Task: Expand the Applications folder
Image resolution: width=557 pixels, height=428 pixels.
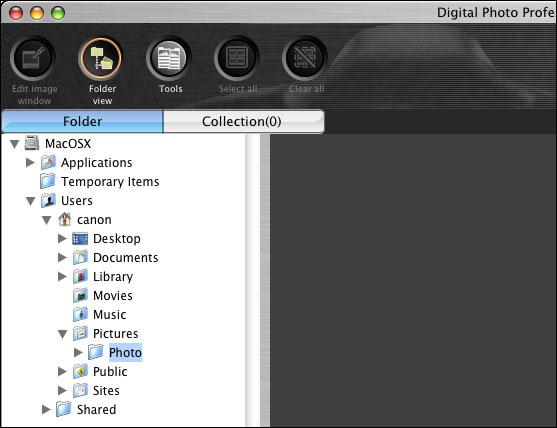Action: [31, 162]
